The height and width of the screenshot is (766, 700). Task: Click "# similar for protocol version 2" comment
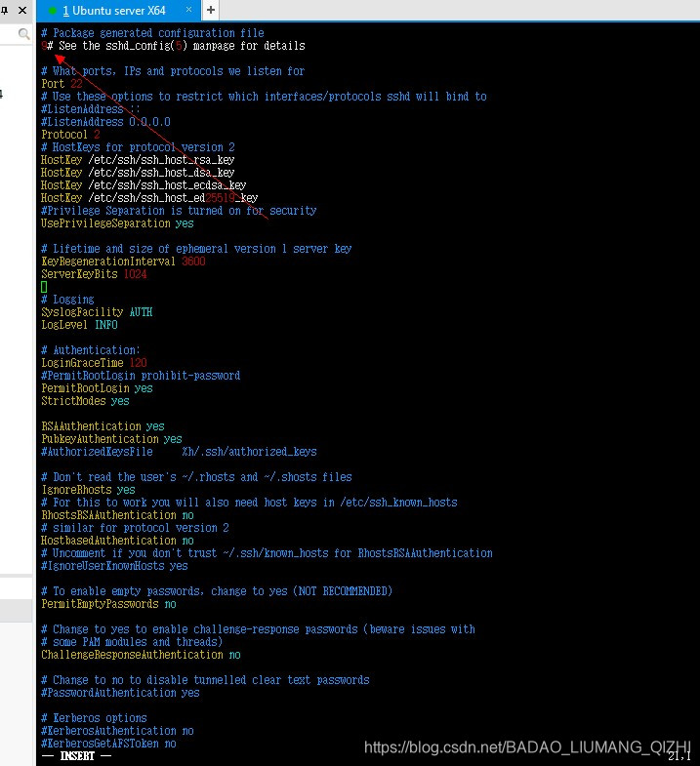point(135,528)
